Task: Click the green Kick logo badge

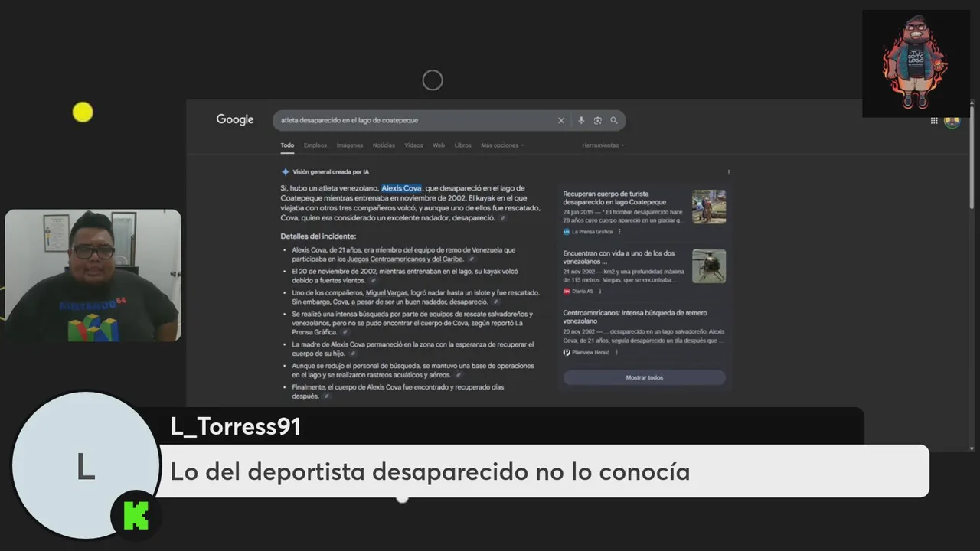Action: (x=136, y=516)
